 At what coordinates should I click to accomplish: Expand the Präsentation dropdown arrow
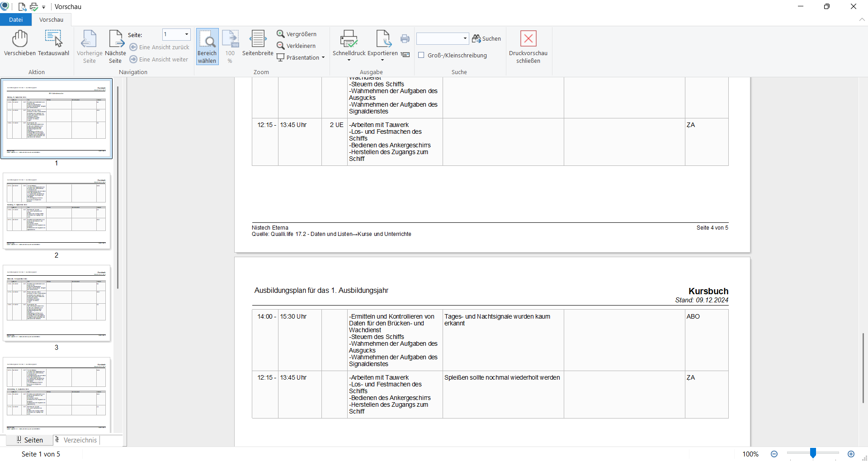click(323, 58)
